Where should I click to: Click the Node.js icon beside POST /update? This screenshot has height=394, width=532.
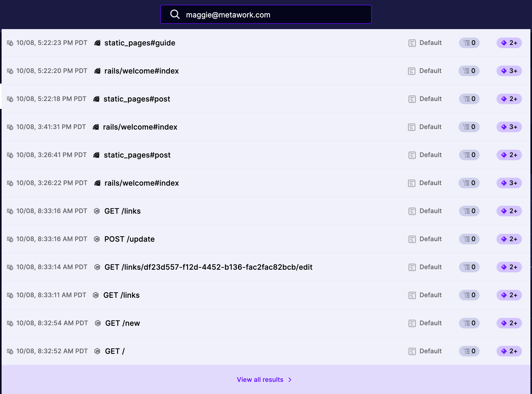click(x=97, y=239)
